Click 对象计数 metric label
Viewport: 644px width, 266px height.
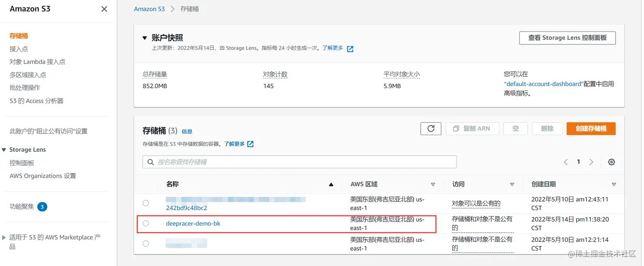pos(275,74)
